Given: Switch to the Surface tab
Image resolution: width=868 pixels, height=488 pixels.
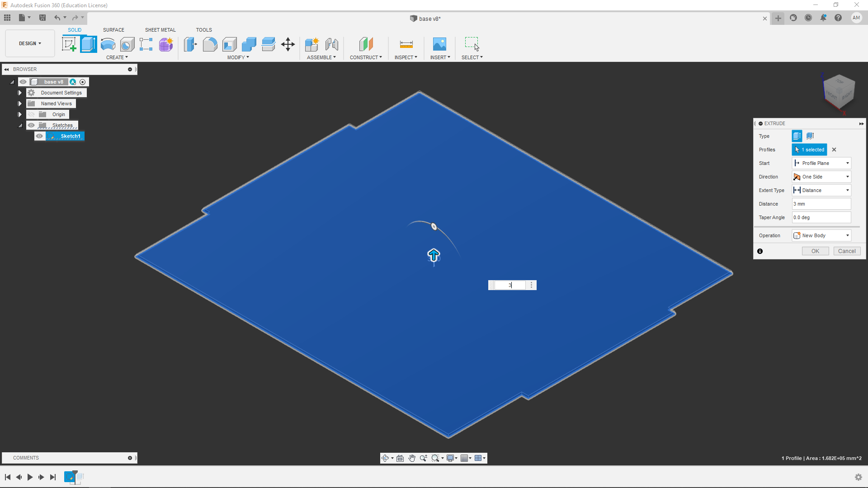Looking at the screenshot, I should pos(113,30).
